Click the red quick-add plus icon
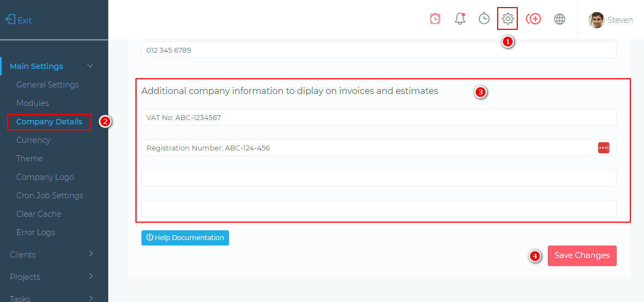 534,19
